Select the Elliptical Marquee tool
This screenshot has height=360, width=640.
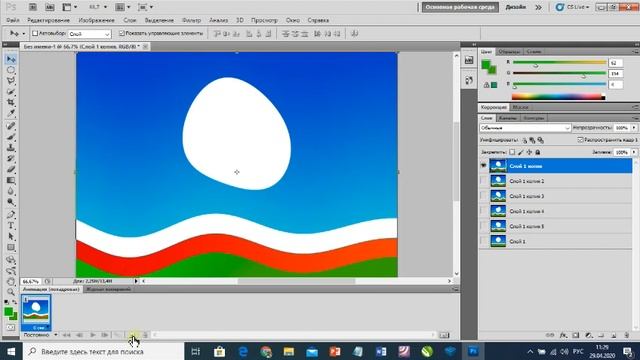point(11,70)
